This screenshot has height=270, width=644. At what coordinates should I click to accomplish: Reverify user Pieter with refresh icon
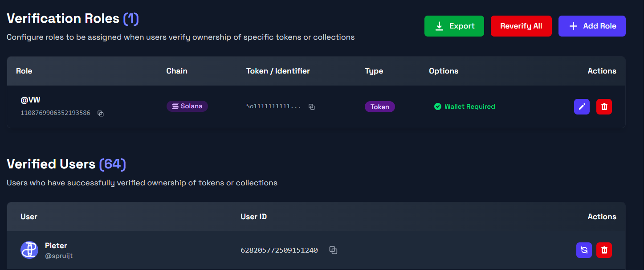(x=584, y=250)
